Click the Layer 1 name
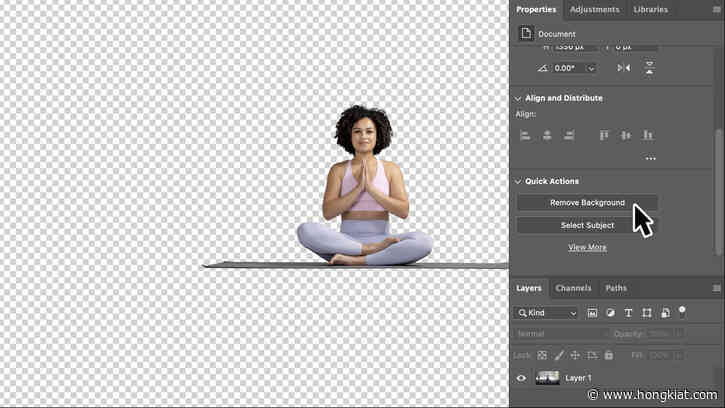725x408 pixels. point(578,378)
